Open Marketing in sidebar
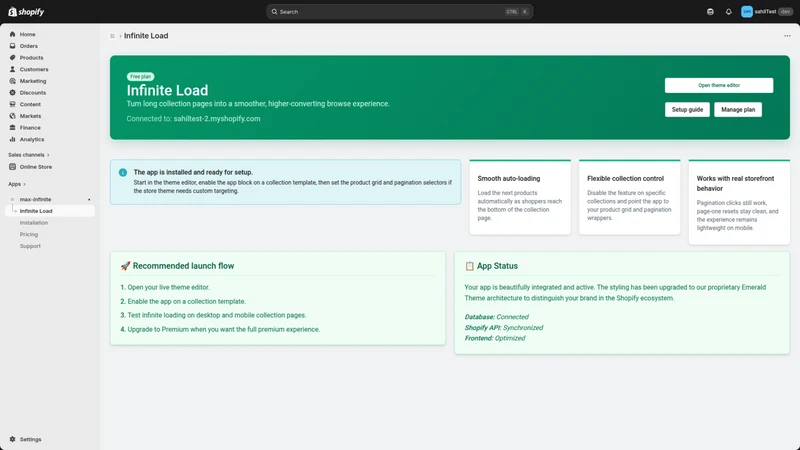The height and width of the screenshot is (450, 800). pyautogui.click(x=33, y=81)
